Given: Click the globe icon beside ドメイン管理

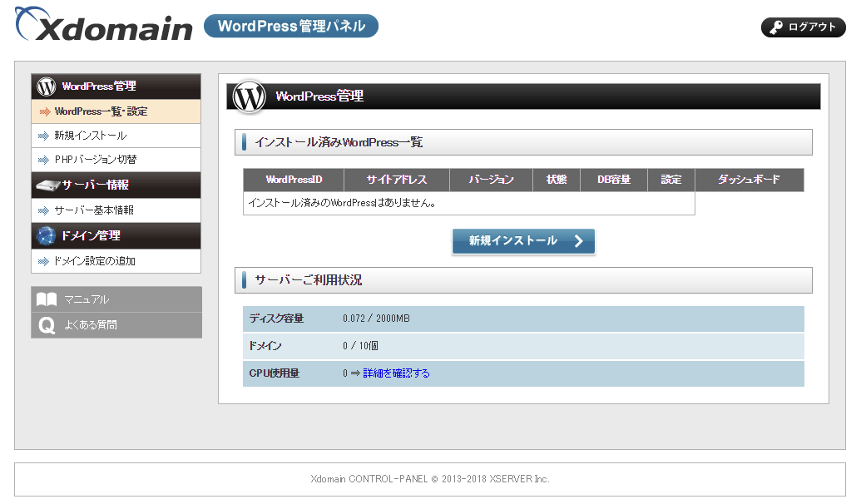Looking at the screenshot, I should pos(47,236).
